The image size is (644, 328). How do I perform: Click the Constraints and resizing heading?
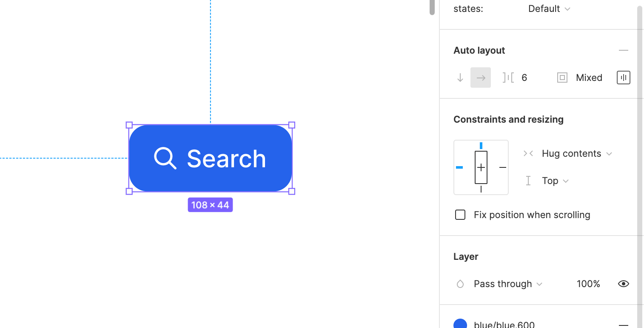[x=509, y=119]
